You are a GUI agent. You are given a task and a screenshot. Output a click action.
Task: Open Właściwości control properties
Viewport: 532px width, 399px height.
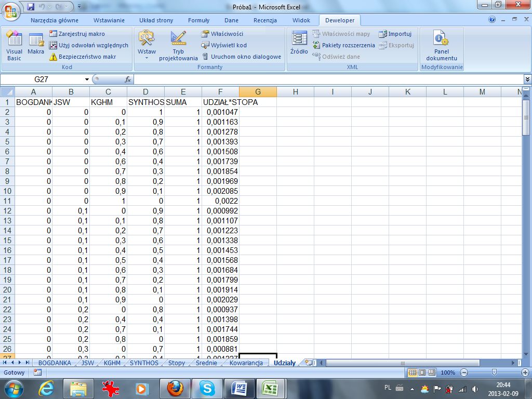[x=222, y=34]
